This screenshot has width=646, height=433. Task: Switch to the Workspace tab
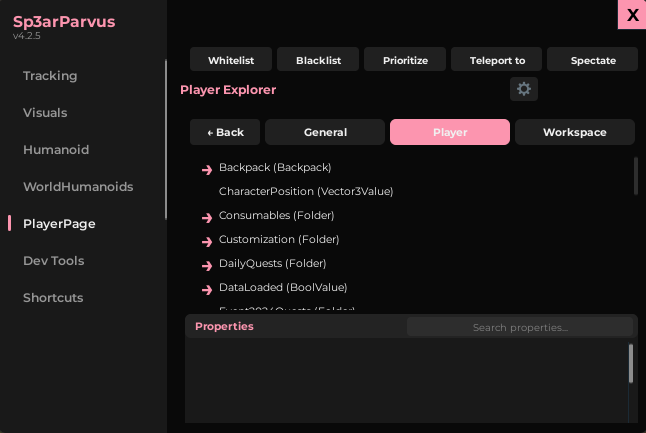click(x=575, y=132)
